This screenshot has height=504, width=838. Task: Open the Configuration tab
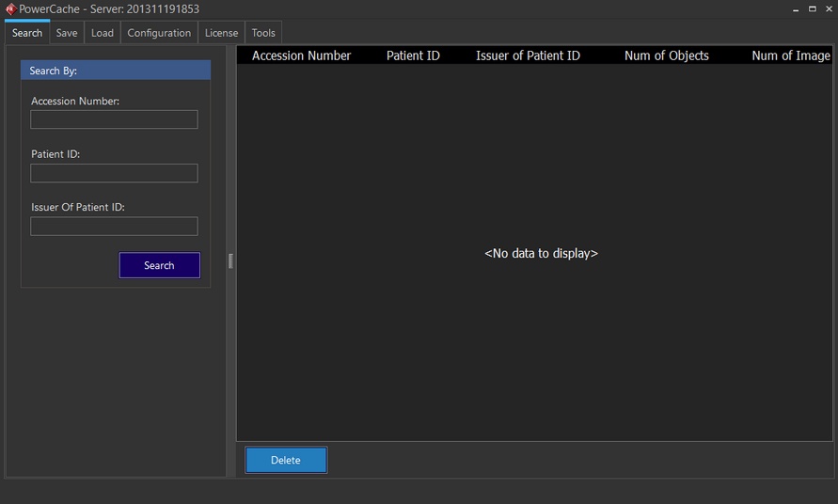pyautogui.click(x=159, y=33)
